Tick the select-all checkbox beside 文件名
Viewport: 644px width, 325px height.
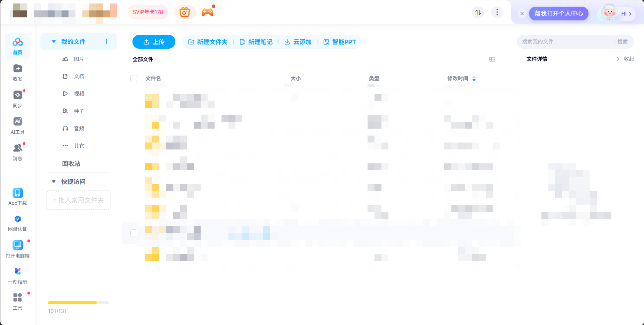pyautogui.click(x=134, y=79)
